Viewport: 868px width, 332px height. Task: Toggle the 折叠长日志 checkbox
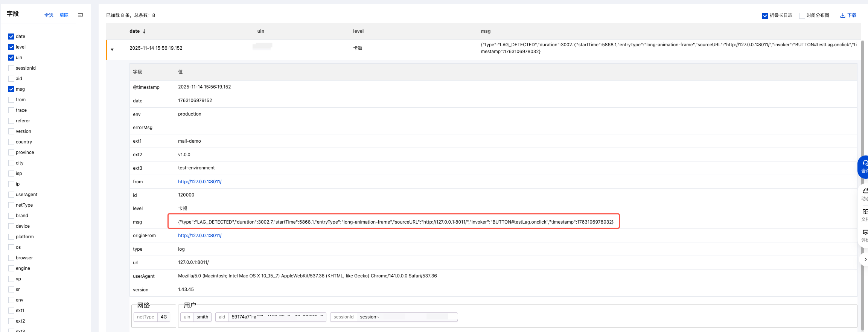tap(765, 15)
